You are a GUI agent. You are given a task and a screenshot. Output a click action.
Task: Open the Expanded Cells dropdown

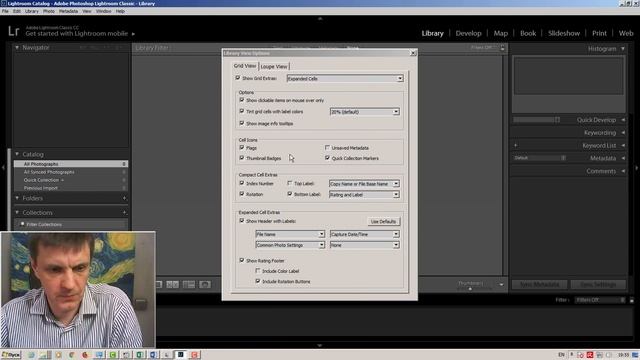(x=345, y=78)
